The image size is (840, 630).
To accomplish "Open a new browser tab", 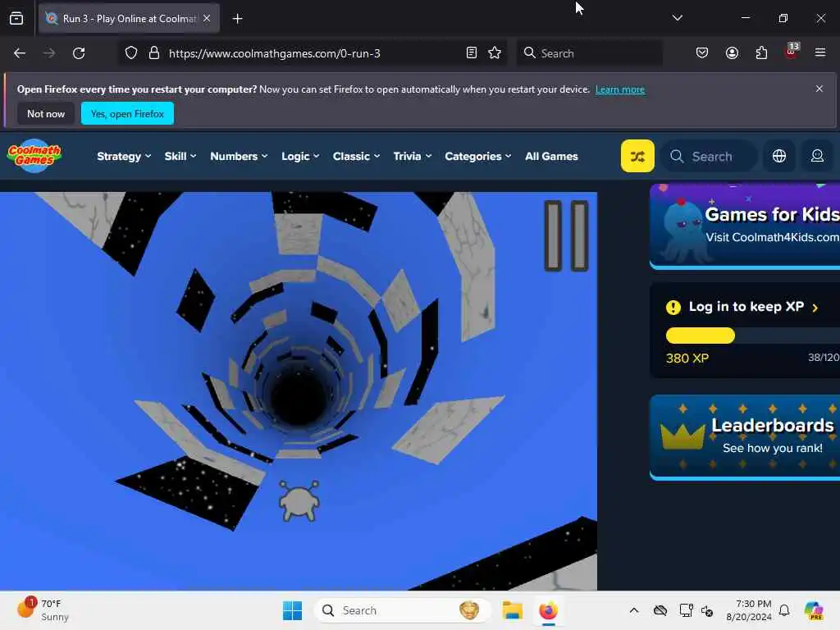I will tap(237, 19).
